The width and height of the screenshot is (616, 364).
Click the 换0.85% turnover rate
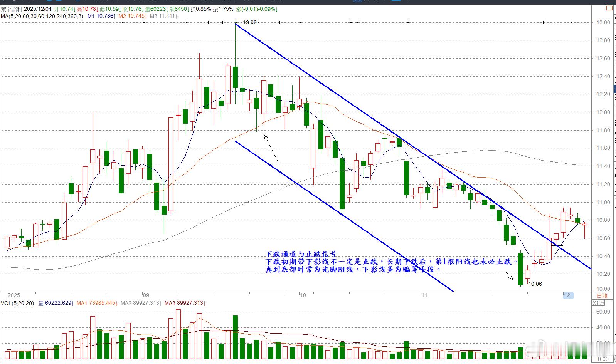pyautogui.click(x=201, y=9)
